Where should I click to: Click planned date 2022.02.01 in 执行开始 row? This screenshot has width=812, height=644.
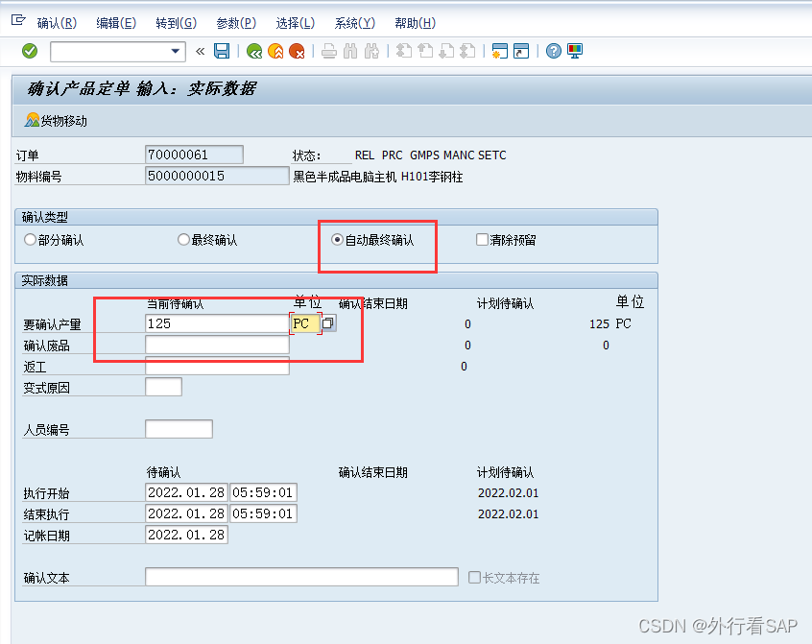coord(508,492)
